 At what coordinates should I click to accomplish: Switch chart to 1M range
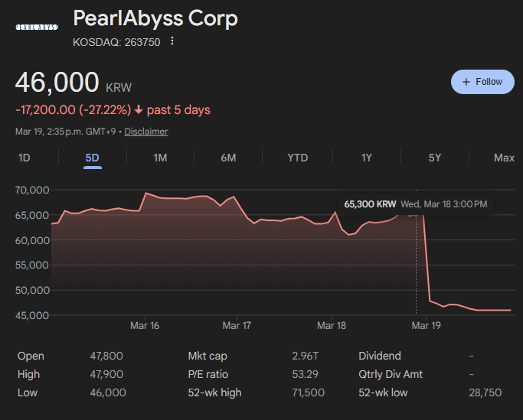pyautogui.click(x=160, y=158)
